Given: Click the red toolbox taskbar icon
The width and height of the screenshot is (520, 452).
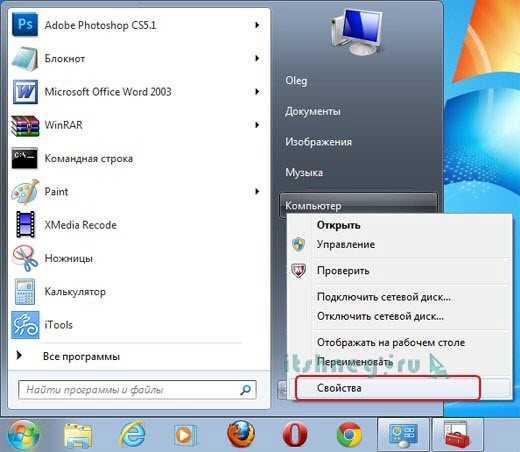Looking at the screenshot, I should (x=457, y=435).
